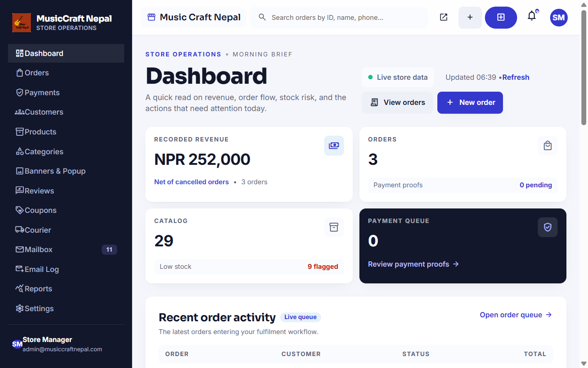
Task: Navigate to Customers
Action: pyautogui.click(x=66, y=112)
